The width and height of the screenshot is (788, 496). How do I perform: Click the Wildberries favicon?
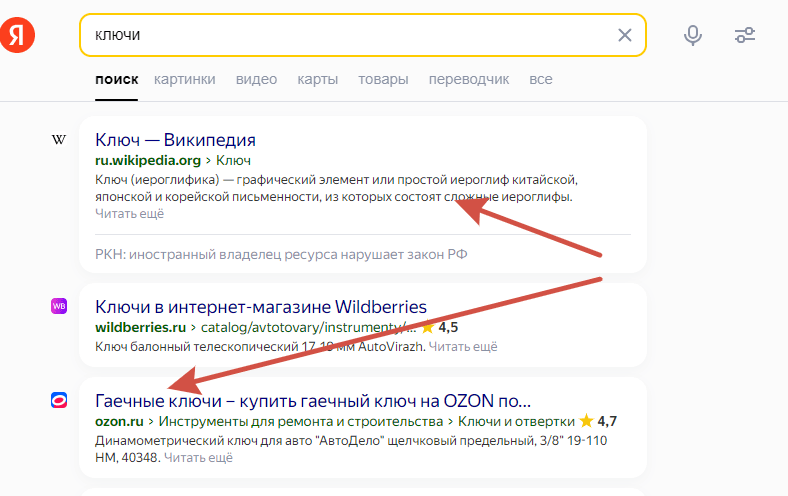(59, 306)
